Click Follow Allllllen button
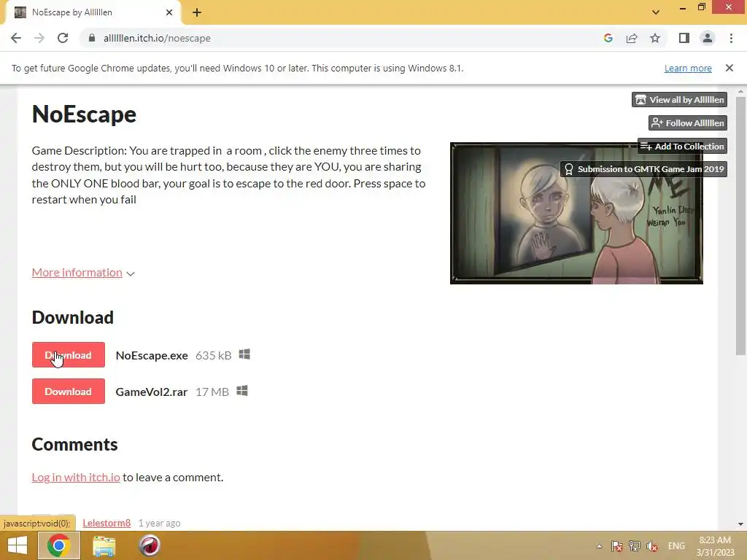This screenshot has height=560, width=747. tap(687, 122)
